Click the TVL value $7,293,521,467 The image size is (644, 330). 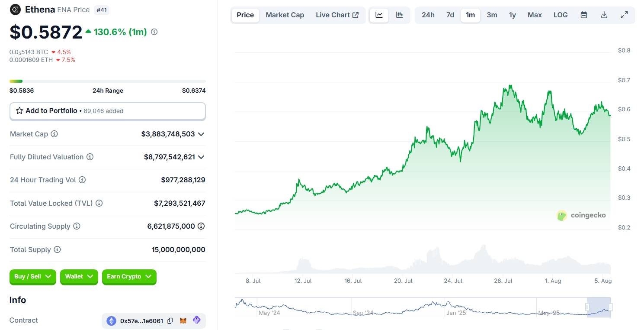pos(179,203)
